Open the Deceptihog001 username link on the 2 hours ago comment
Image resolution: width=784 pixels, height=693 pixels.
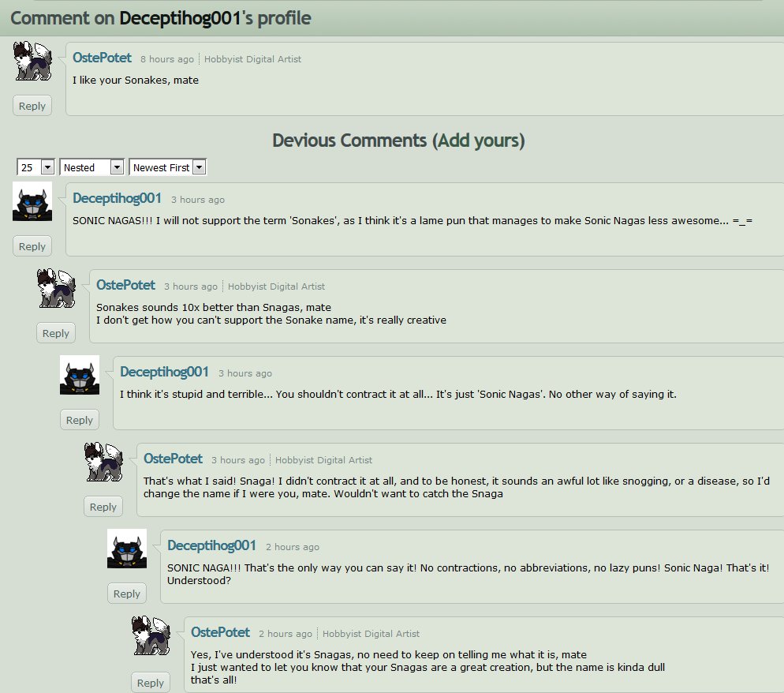[x=211, y=545]
